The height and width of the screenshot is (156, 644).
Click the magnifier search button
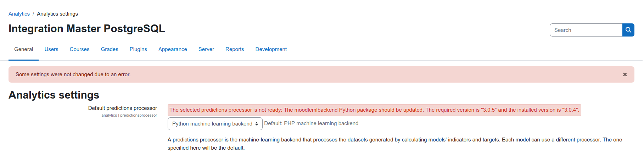628,30
